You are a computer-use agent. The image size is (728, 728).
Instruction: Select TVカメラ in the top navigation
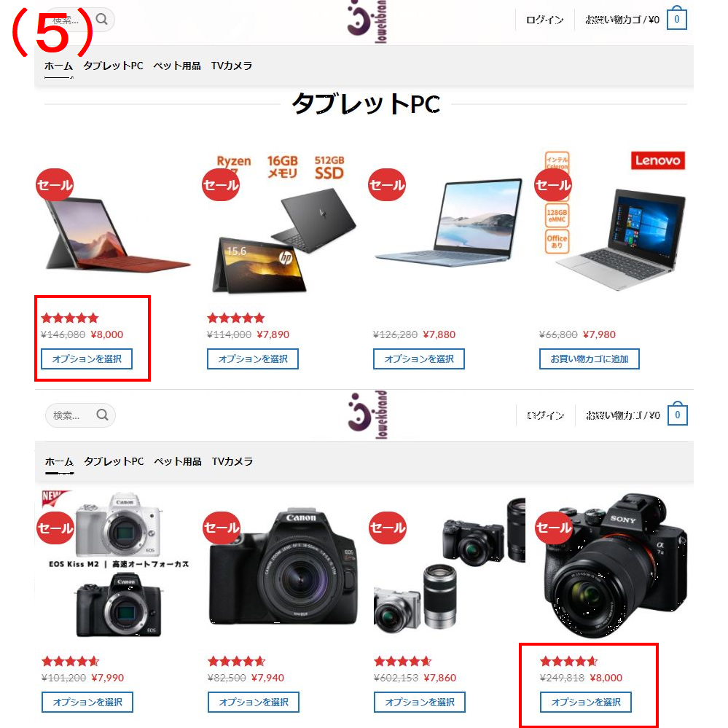(232, 66)
